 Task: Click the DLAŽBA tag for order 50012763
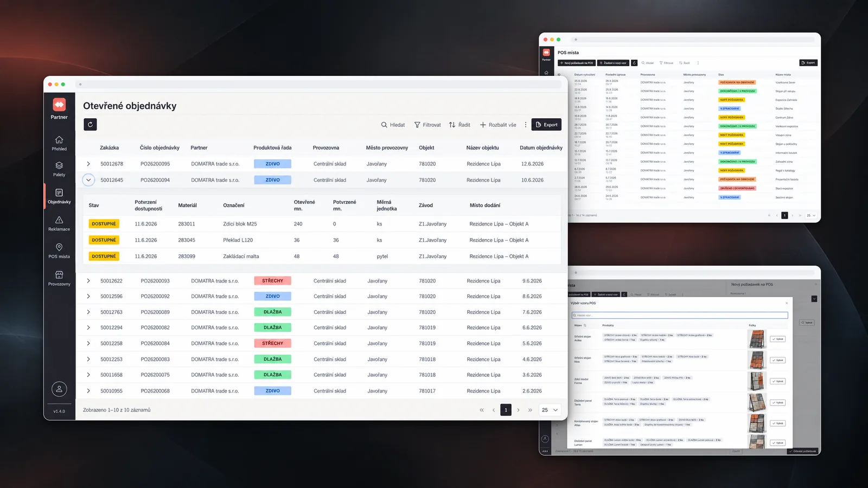tap(273, 312)
